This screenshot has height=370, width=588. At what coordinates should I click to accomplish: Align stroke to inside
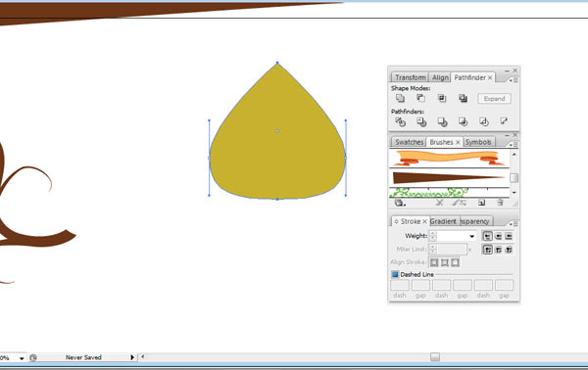pyautogui.click(x=445, y=262)
